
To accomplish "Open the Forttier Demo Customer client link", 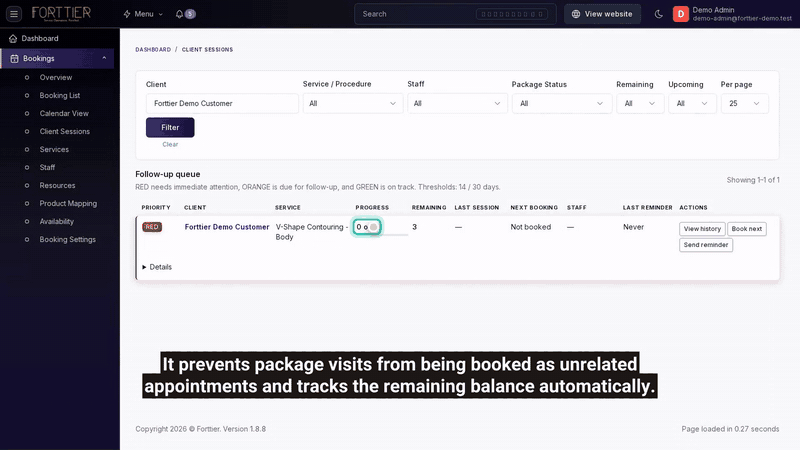I will pyautogui.click(x=227, y=227).
